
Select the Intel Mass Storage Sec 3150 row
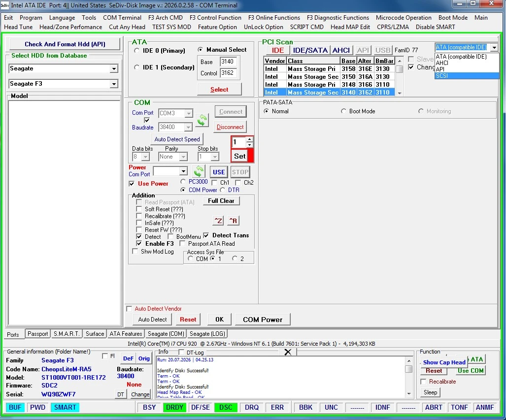[329, 77]
